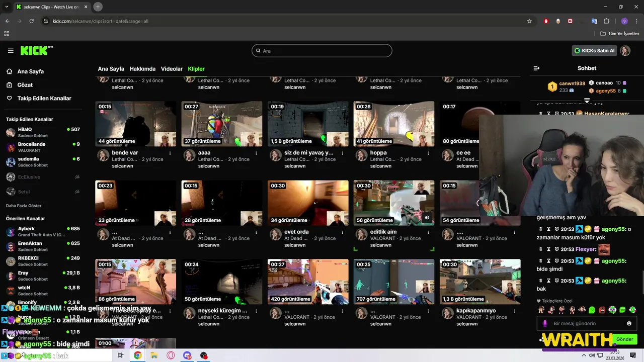Click the KICK logo
The width and height of the screenshot is (644, 362).
pyautogui.click(x=36, y=50)
